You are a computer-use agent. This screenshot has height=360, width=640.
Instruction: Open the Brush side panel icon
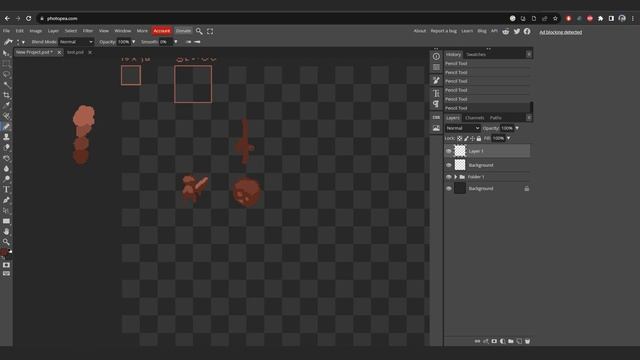436,80
